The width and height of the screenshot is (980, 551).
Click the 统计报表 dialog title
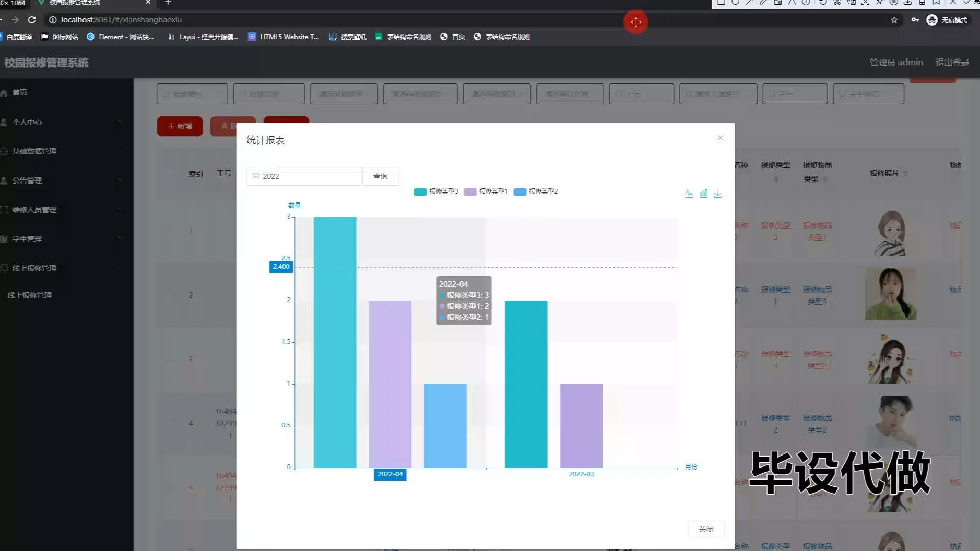pyautogui.click(x=265, y=140)
